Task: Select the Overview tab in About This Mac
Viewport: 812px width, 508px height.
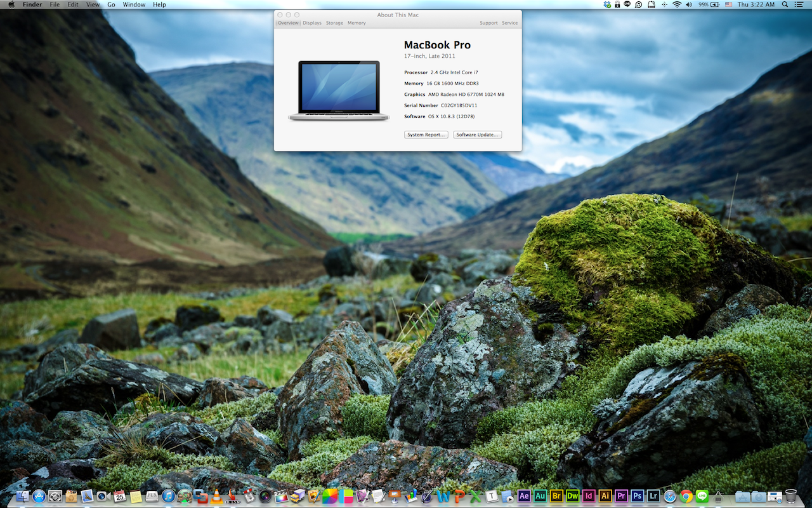Action: point(287,23)
